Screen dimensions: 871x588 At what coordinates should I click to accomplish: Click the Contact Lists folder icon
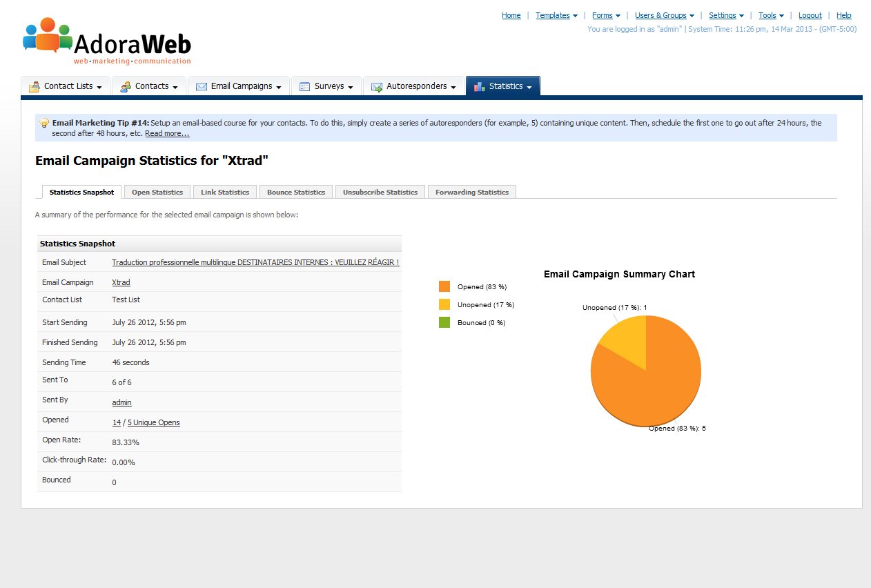point(34,87)
